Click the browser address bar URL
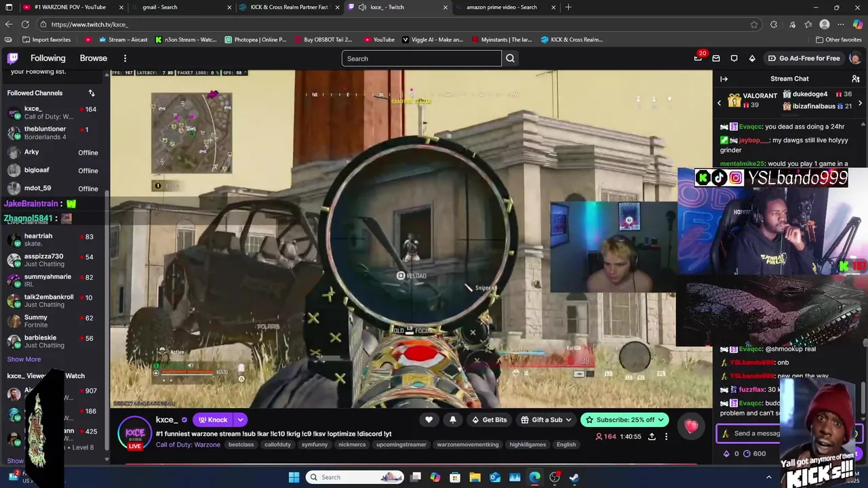 [x=90, y=24]
